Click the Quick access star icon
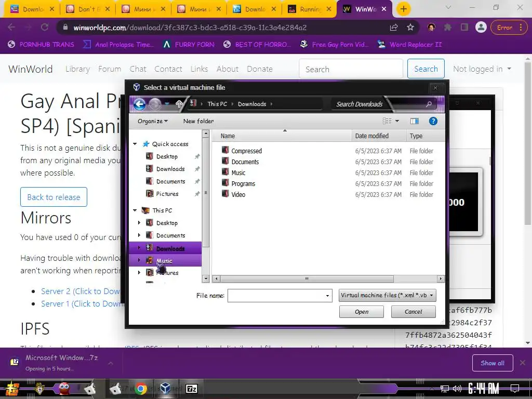Screen dimensions: 532x399 click(146, 144)
